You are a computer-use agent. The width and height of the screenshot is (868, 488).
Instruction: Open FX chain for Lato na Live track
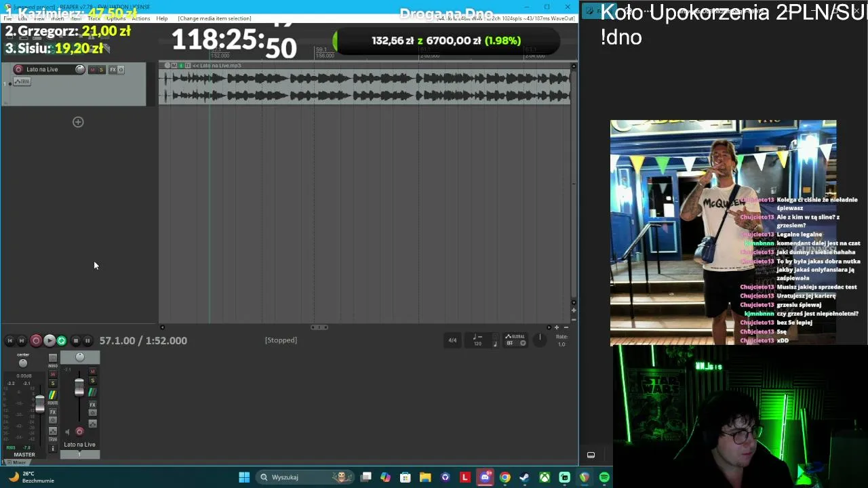pyautogui.click(x=113, y=70)
